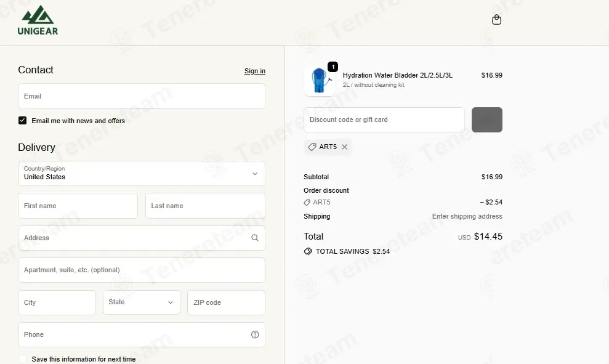Click the City input field
This screenshot has height=364, width=609.
click(57, 302)
